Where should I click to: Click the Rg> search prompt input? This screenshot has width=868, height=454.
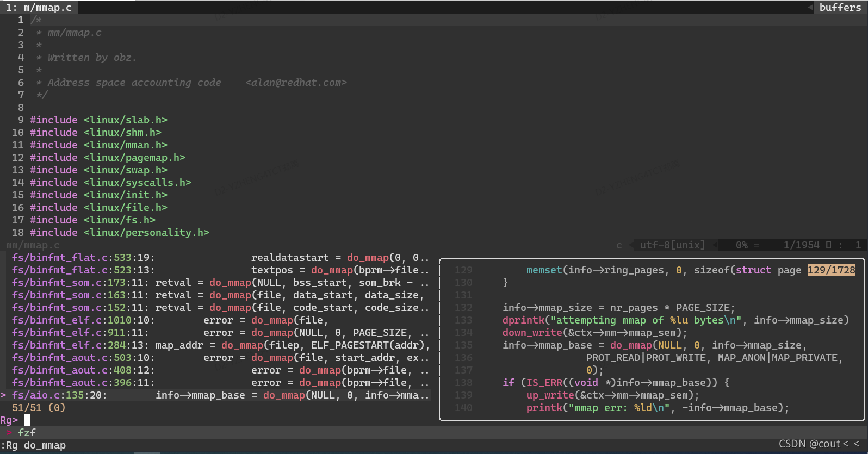pyautogui.click(x=27, y=420)
